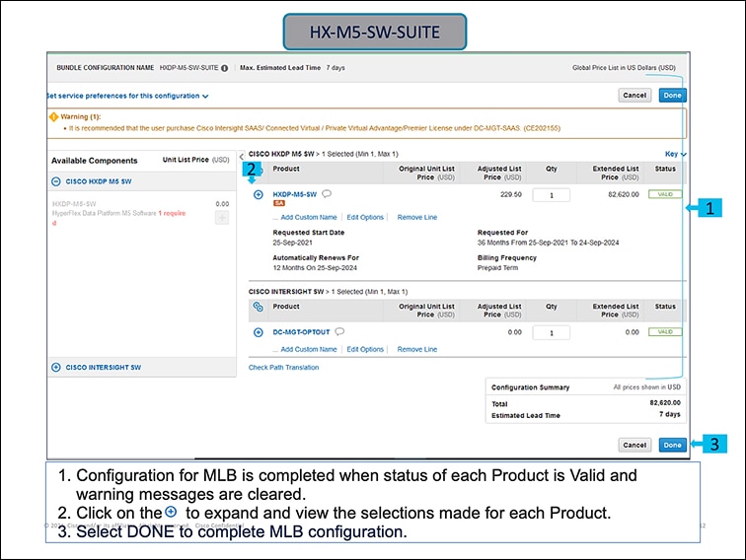This screenshot has height=560, width=746.
Task: Click Edit Options for HXDP-M5-SW
Action: (365, 217)
